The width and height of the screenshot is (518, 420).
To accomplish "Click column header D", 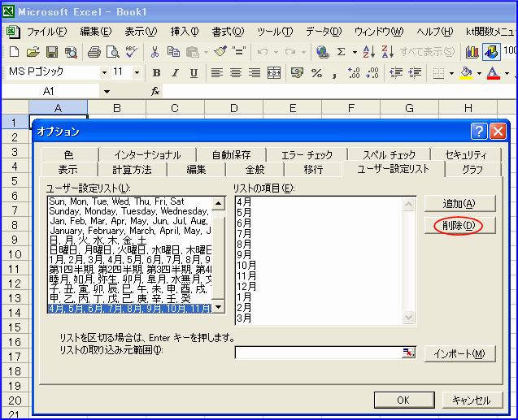I will [234, 108].
